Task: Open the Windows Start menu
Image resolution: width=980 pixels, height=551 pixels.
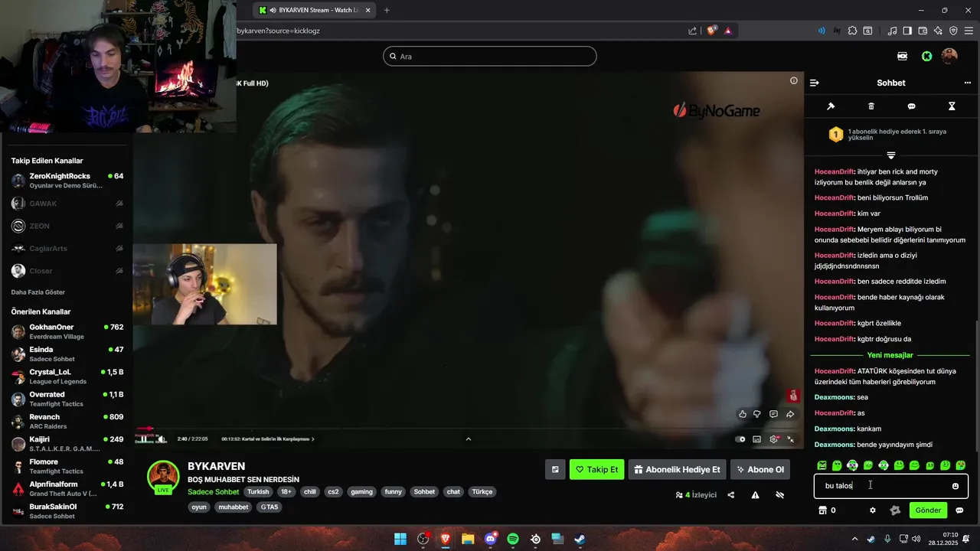Action: (400, 539)
